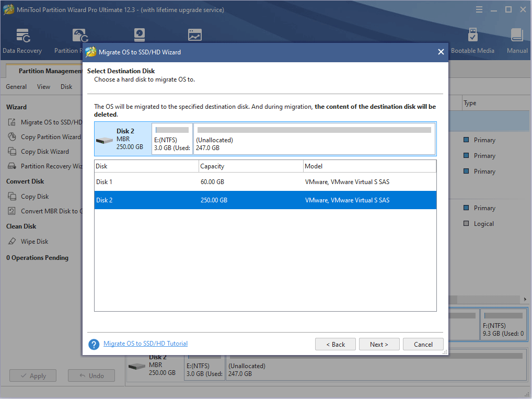Viewport: 532px width, 399px height.
Task: Select the Disk 1 row in disk list
Action: click(265, 181)
